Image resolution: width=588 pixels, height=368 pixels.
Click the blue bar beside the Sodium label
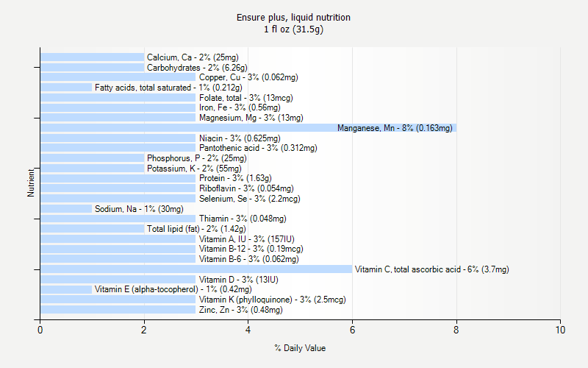tap(66, 208)
